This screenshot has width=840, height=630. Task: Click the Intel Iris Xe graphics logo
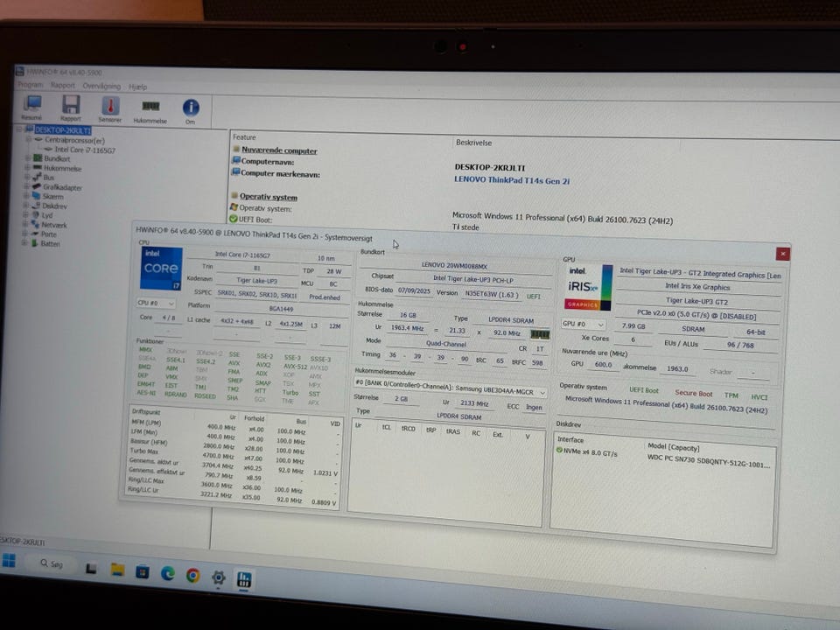tap(589, 288)
